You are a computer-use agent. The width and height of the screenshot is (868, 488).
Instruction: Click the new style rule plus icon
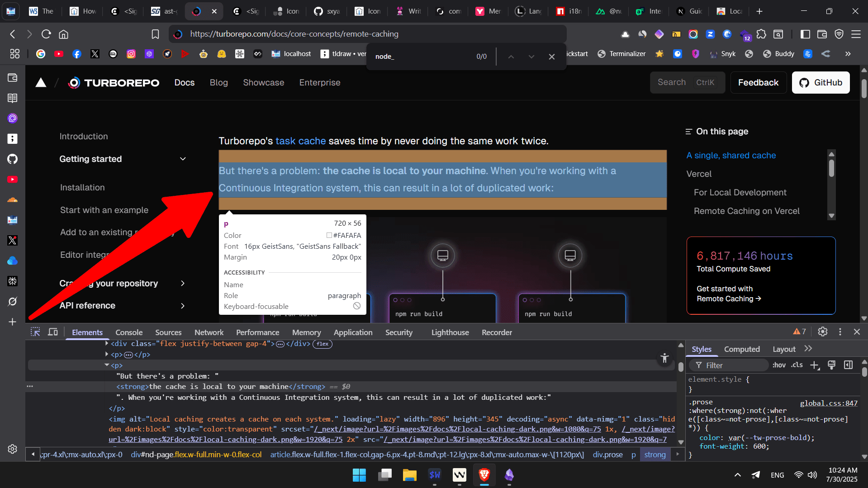(816, 365)
